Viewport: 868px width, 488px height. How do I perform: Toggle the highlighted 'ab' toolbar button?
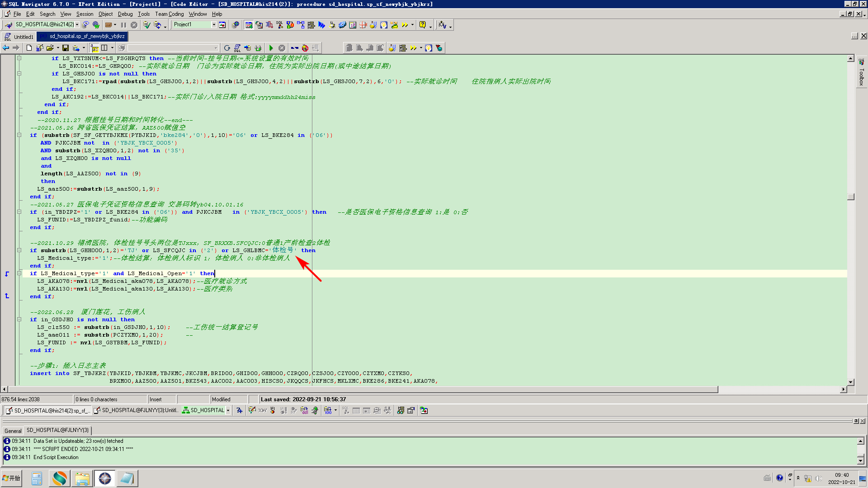[x=94, y=48]
